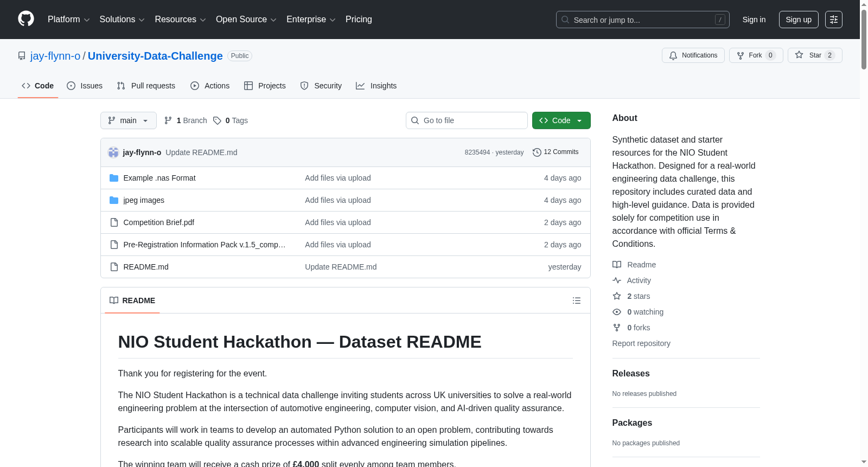Go to GitHub homepage via Octocat logo

tap(26, 19)
